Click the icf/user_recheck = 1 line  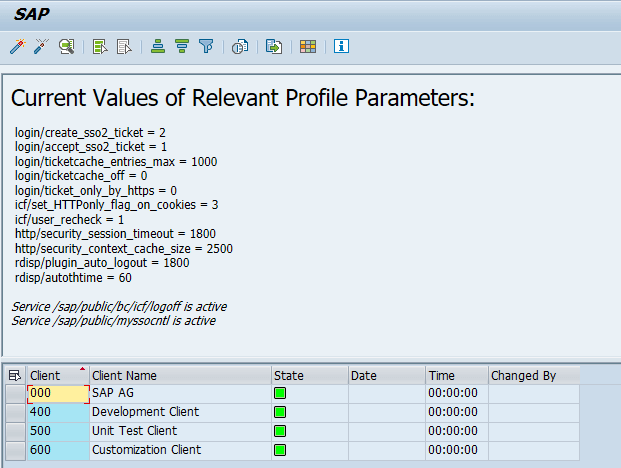[x=69, y=219]
